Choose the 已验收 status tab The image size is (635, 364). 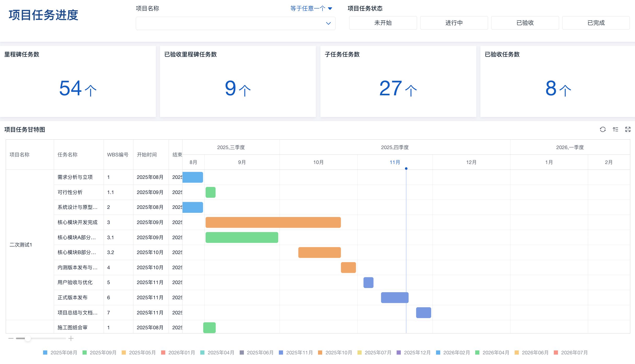click(x=525, y=23)
